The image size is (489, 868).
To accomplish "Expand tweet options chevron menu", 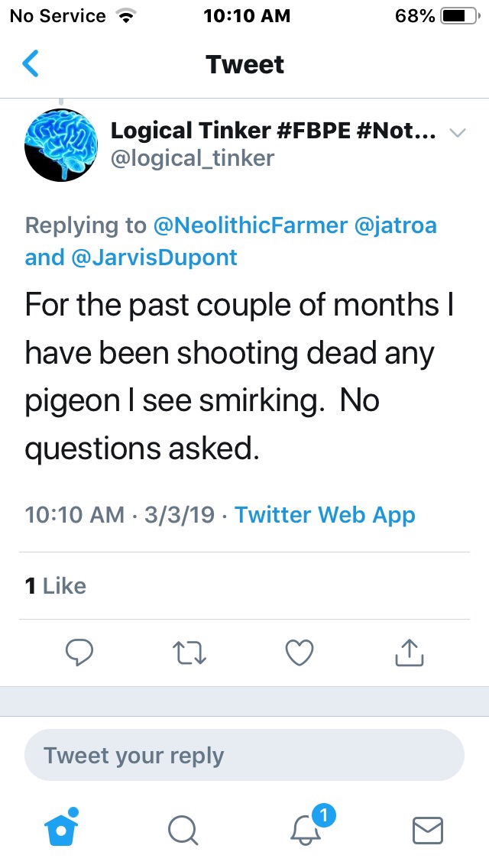I will pyautogui.click(x=457, y=133).
